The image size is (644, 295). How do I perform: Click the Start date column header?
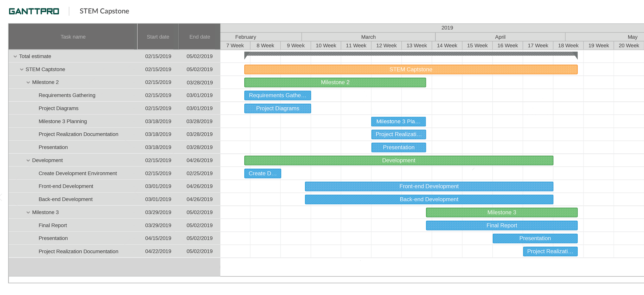[x=158, y=37]
